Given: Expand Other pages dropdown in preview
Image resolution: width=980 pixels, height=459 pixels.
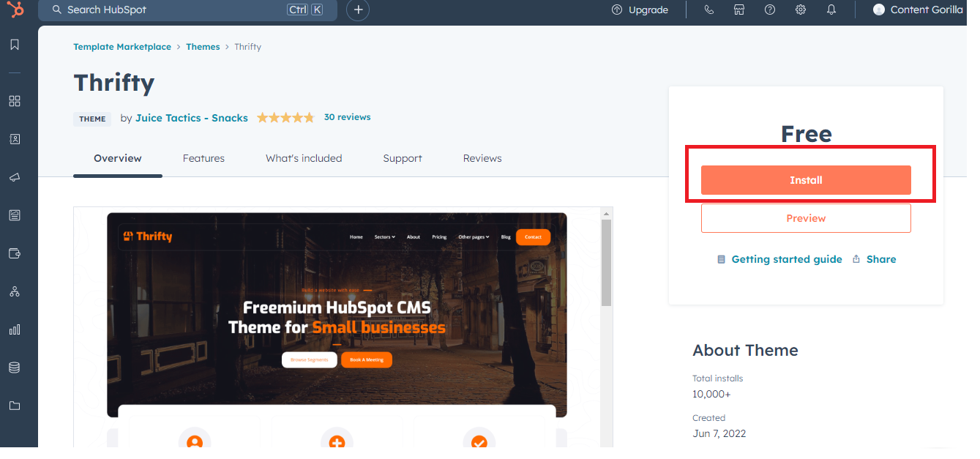Looking at the screenshot, I should tap(474, 237).
